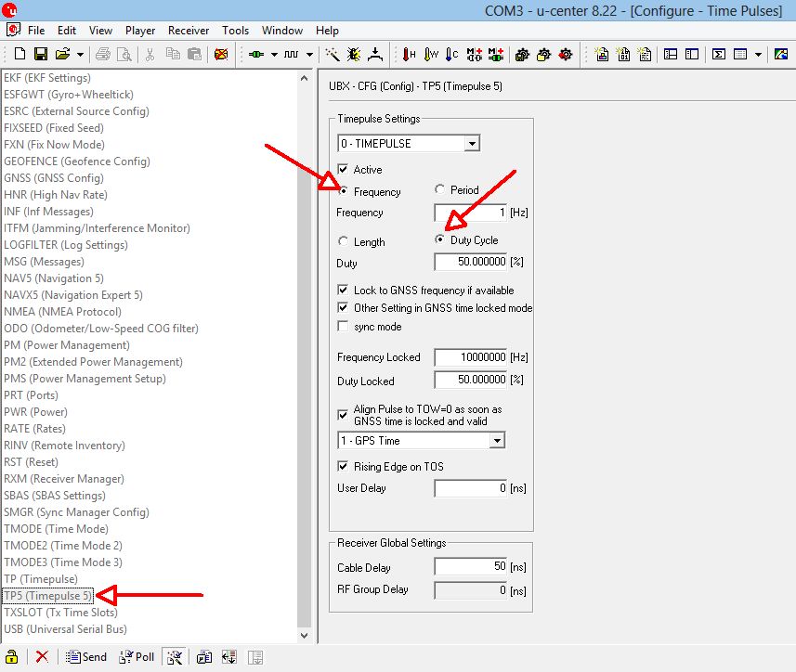Screen dimensions: 796x672
Task: Click the Warmstart thermometer W icon
Action: (431, 54)
